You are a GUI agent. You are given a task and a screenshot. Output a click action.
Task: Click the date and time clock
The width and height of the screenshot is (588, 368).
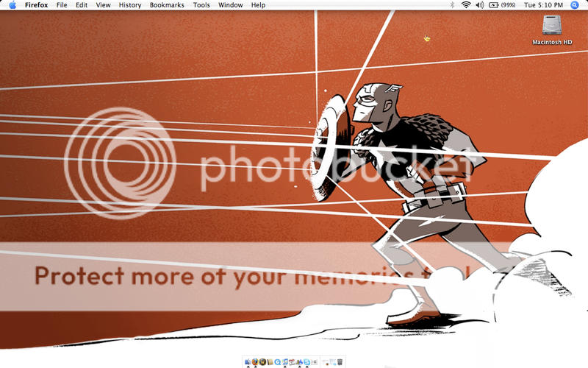coord(544,5)
